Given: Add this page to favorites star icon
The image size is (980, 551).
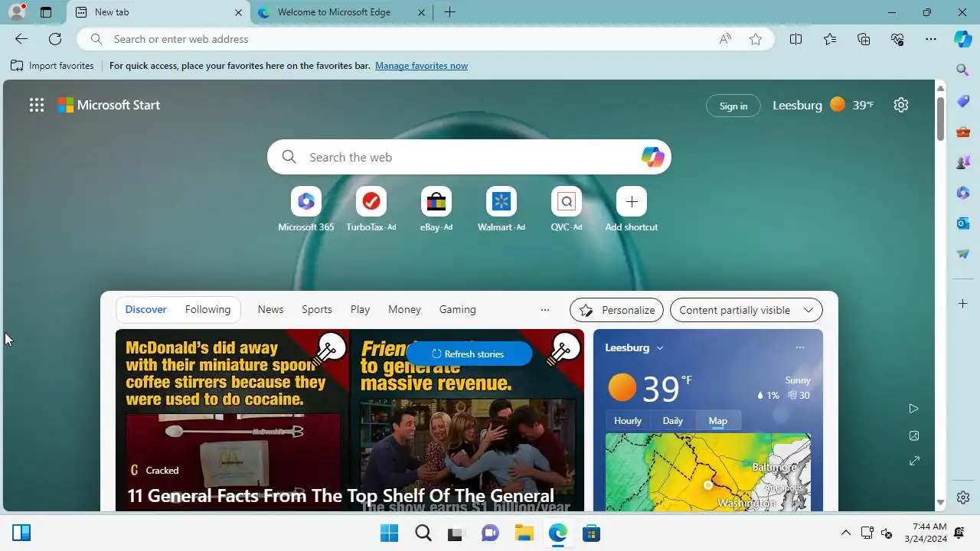Looking at the screenshot, I should pos(756,39).
